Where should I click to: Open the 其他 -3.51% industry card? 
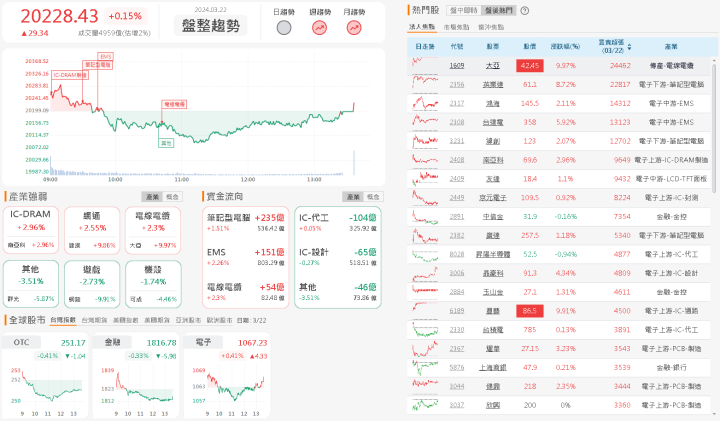point(31,284)
